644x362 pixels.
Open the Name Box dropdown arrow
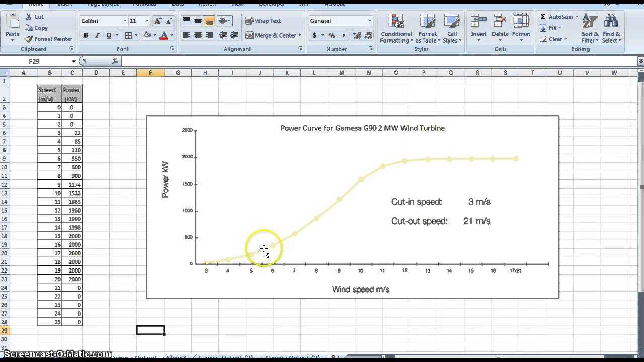pyautogui.click(x=74, y=61)
